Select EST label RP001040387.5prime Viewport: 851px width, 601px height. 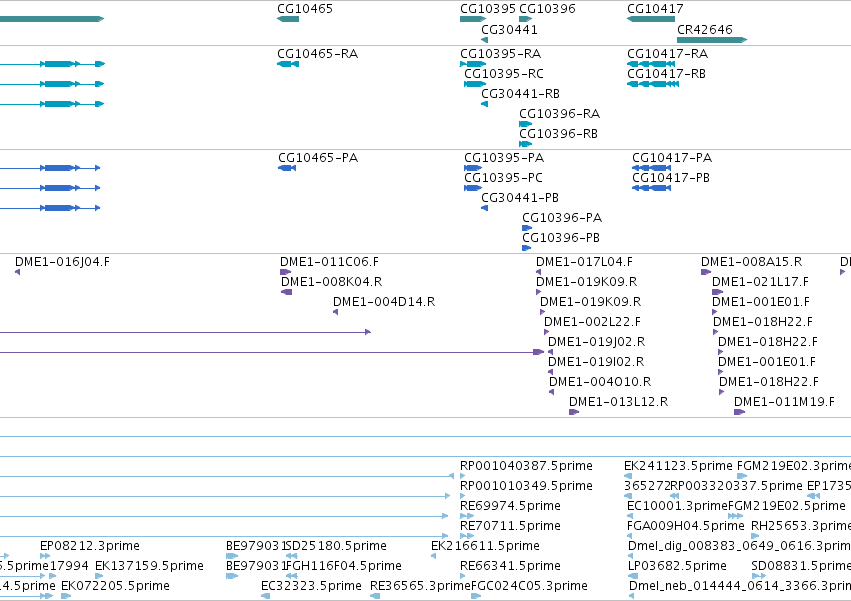click(526, 466)
